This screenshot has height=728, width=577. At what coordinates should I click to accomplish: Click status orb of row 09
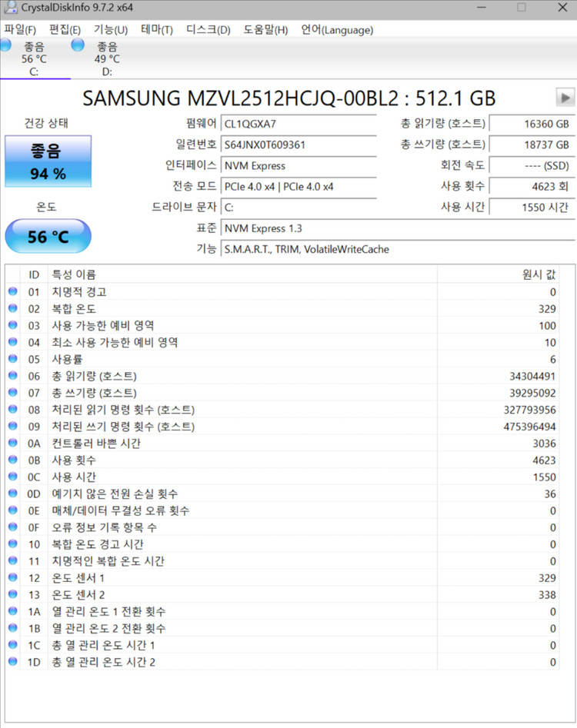(13, 426)
